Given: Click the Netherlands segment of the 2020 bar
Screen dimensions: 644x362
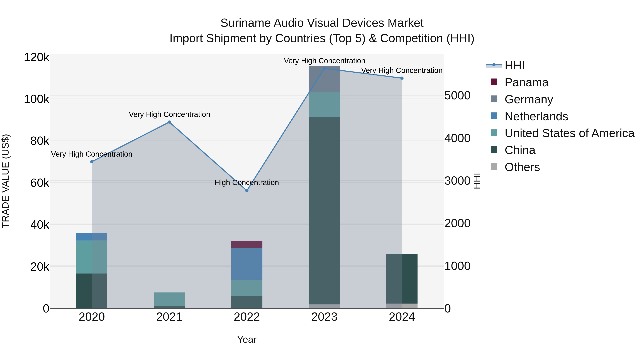Looking at the screenshot, I should pos(92,237).
